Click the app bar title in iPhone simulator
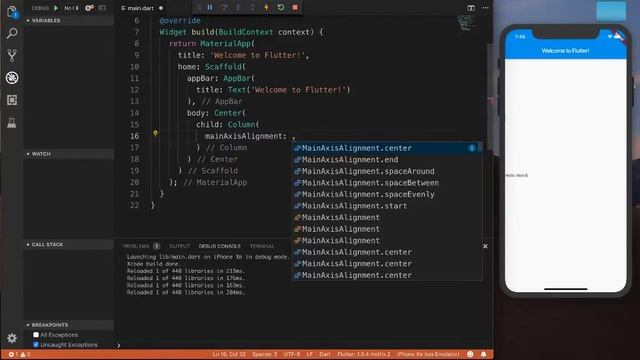This screenshot has width=640, height=360. tap(565, 51)
